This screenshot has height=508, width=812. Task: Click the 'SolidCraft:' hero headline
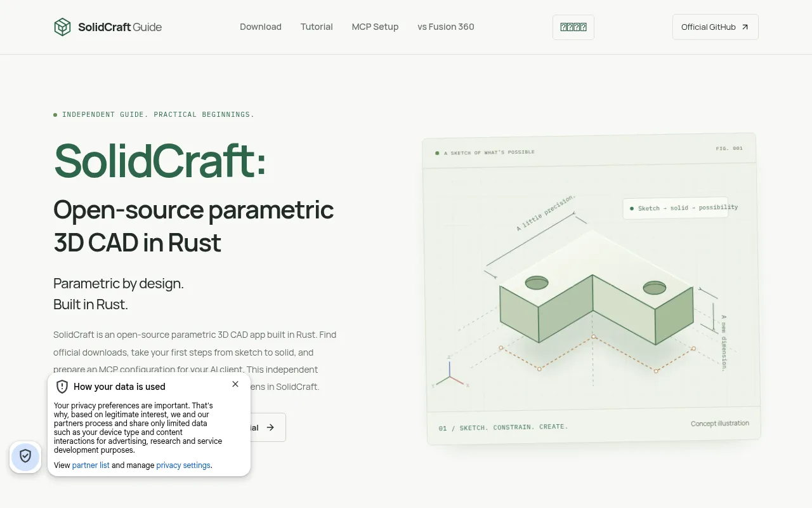tap(160, 161)
